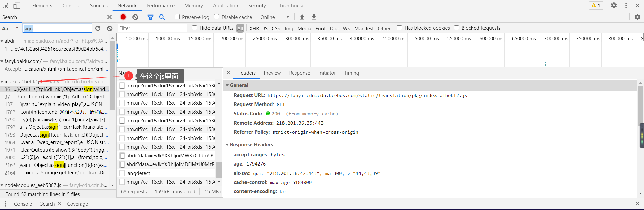Screen dimensions: 644x210
Task: Close the bottom drawer
Action: [637, 204]
